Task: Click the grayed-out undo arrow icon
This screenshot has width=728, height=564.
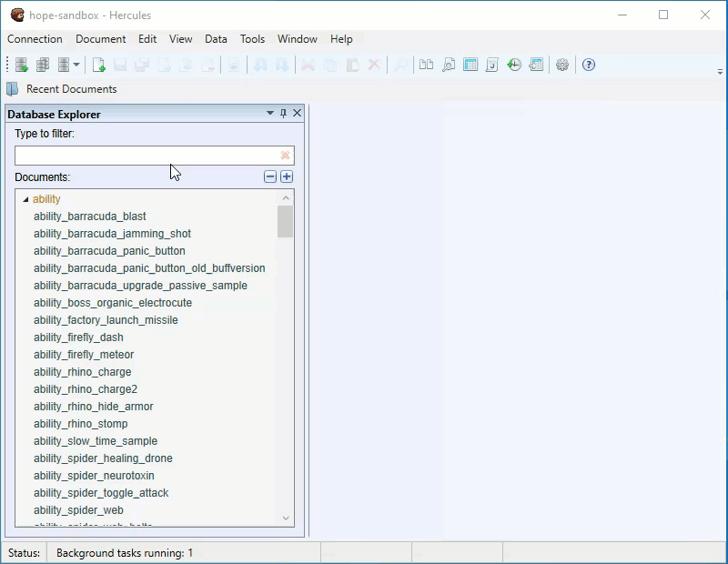Action: pyautogui.click(x=260, y=65)
